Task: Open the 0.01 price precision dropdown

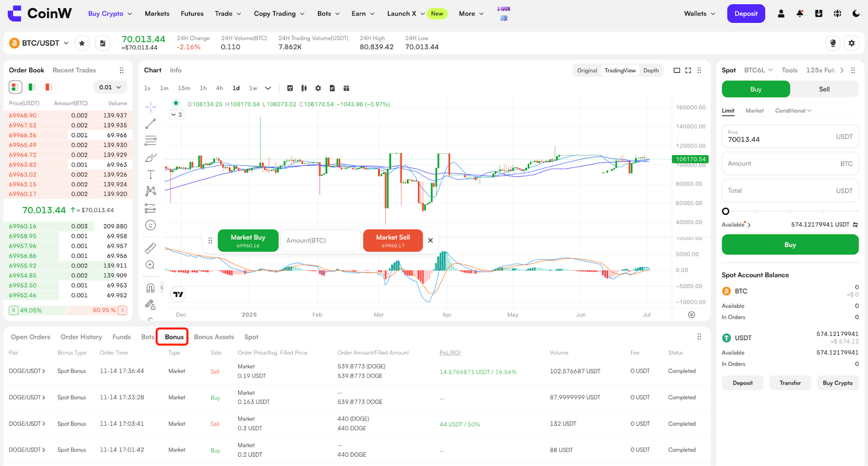Action: click(110, 87)
